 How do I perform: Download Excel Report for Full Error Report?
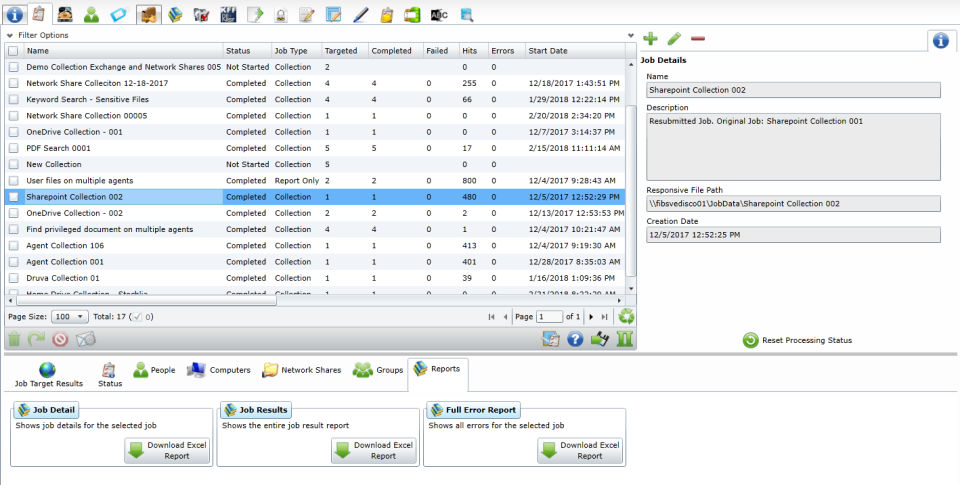point(580,451)
